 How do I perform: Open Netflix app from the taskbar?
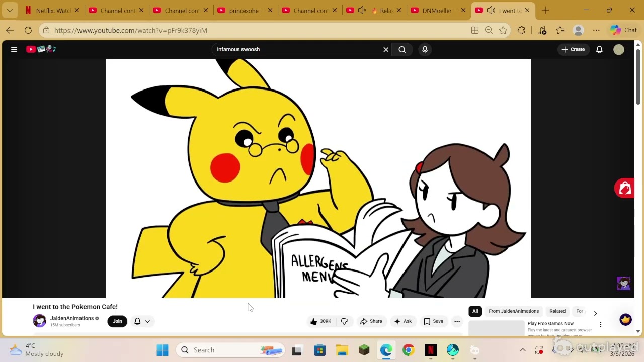431,350
